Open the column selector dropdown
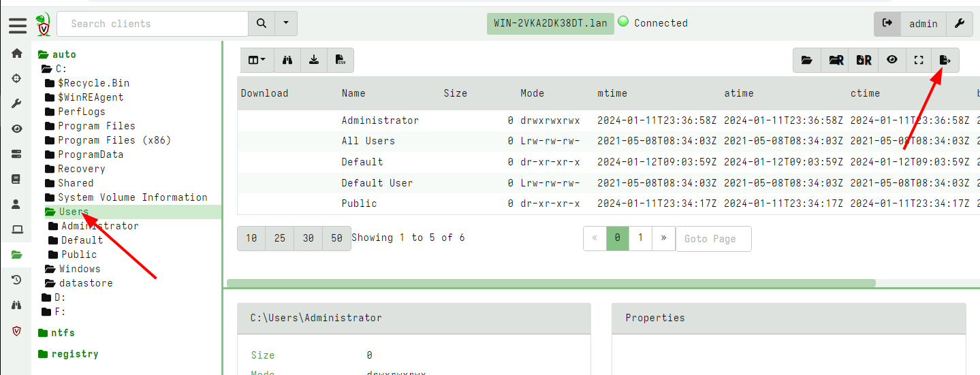This screenshot has height=375, width=980. [x=257, y=60]
